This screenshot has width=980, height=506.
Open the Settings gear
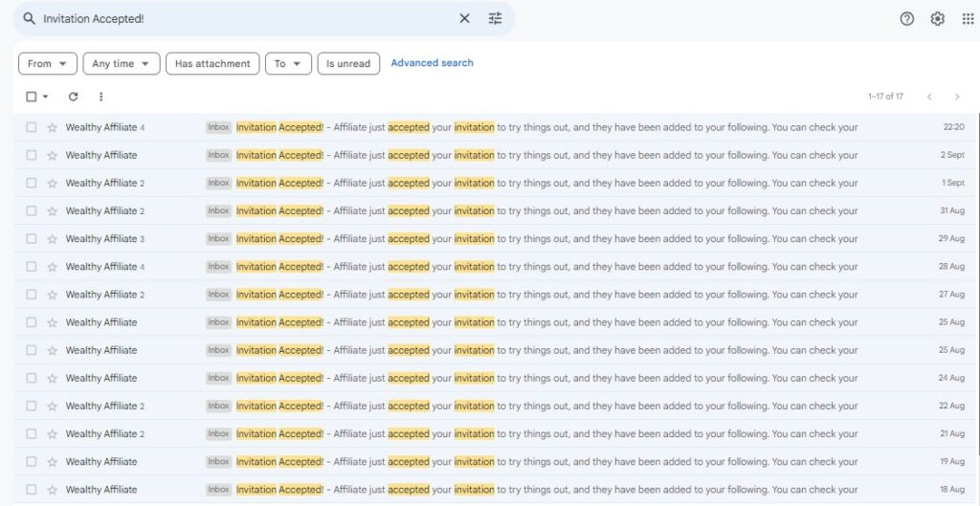point(938,19)
